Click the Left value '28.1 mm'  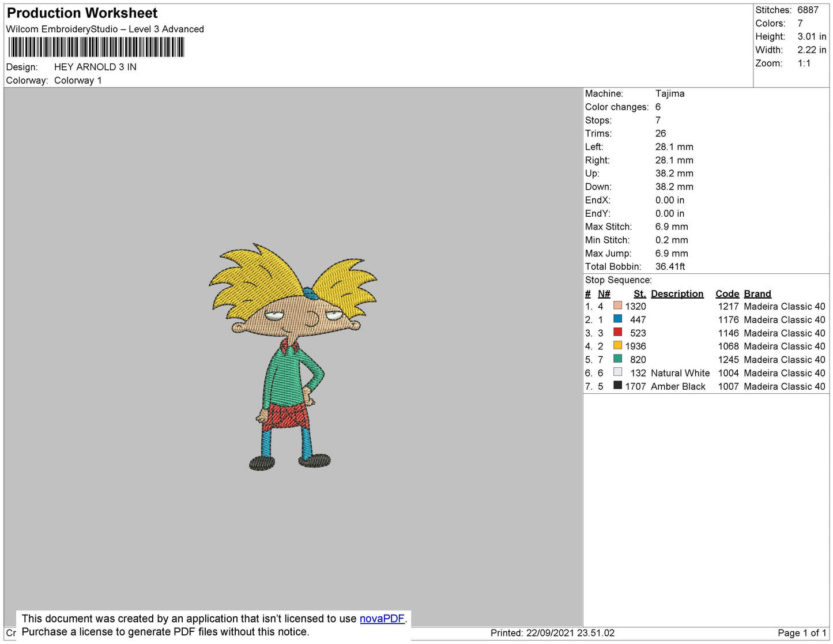tap(674, 146)
